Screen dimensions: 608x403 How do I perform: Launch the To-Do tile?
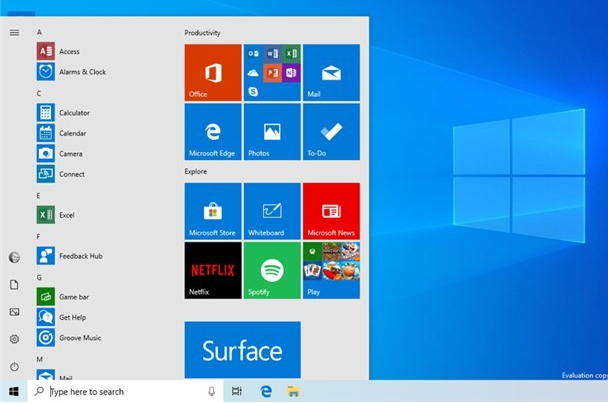tap(331, 132)
